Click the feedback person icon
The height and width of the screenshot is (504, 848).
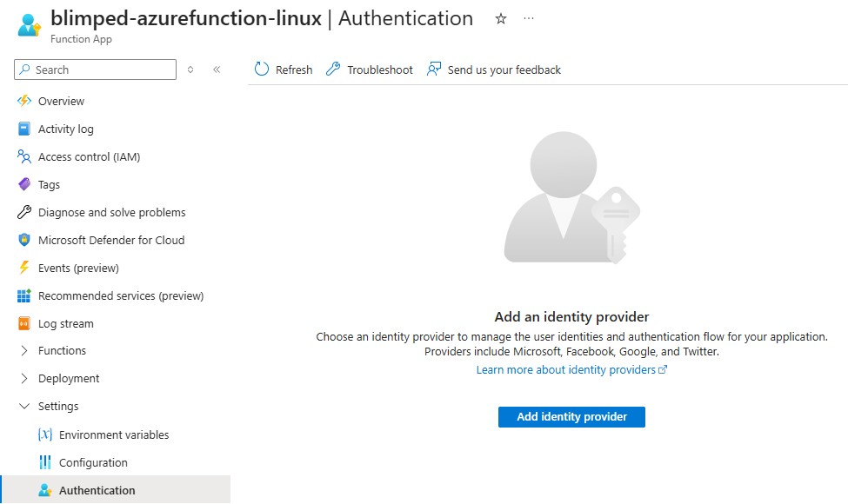pyautogui.click(x=434, y=70)
